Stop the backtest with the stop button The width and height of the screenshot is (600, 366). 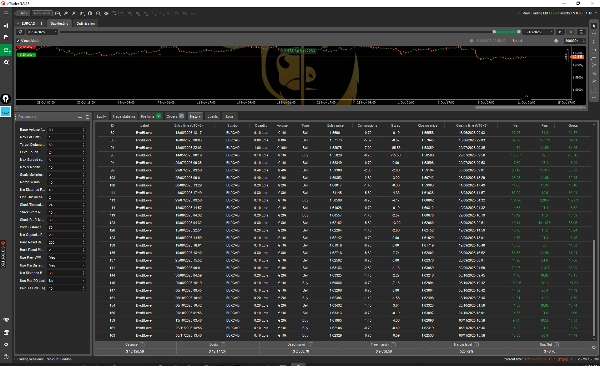[x=571, y=32]
